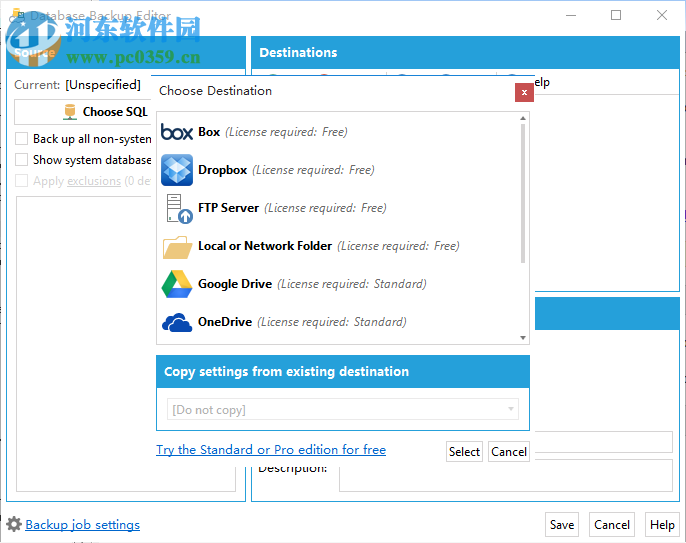Screen dimensions: 686x543
Task: Open the Backup job settings link
Action: (83, 525)
